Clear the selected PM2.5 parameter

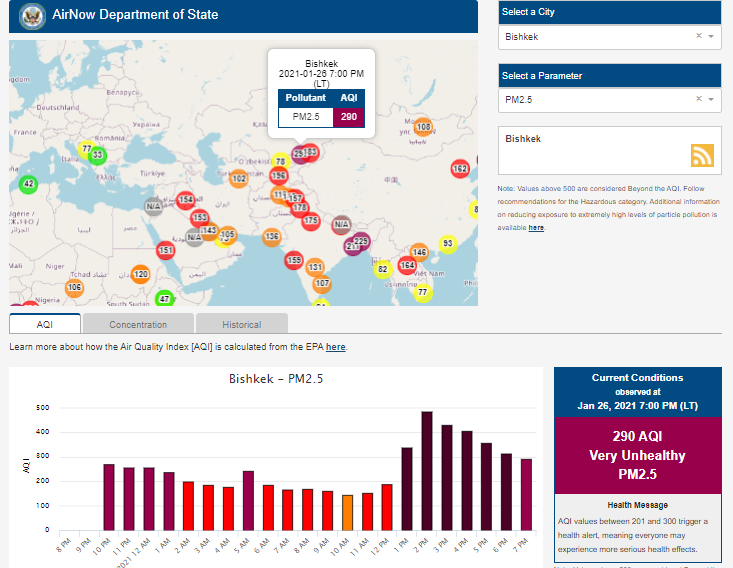(699, 100)
